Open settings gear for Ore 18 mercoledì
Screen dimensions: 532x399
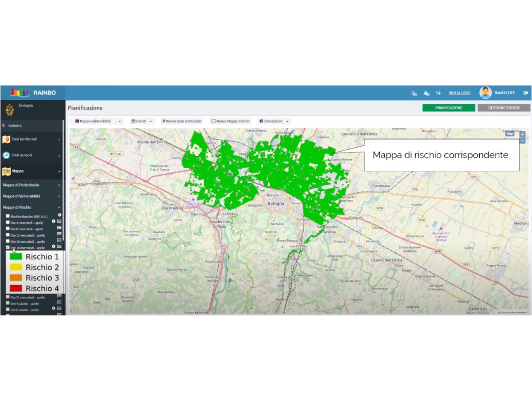coord(54,246)
